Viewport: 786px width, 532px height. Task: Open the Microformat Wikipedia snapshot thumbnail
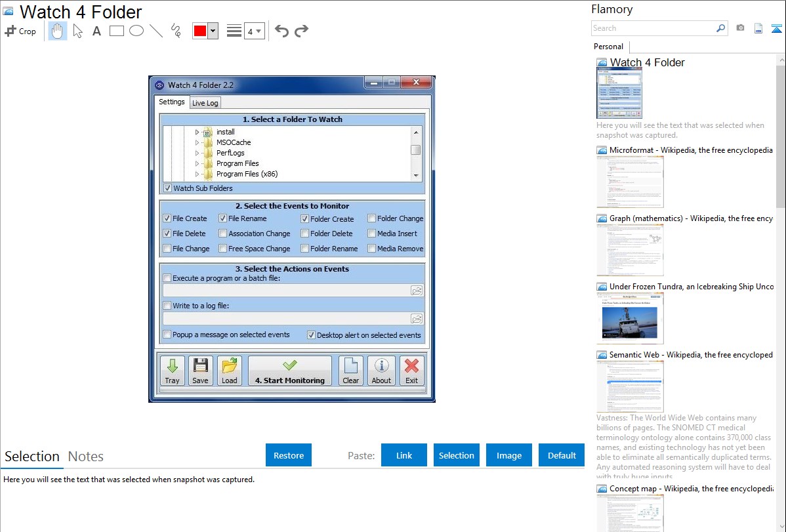click(x=630, y=182)
